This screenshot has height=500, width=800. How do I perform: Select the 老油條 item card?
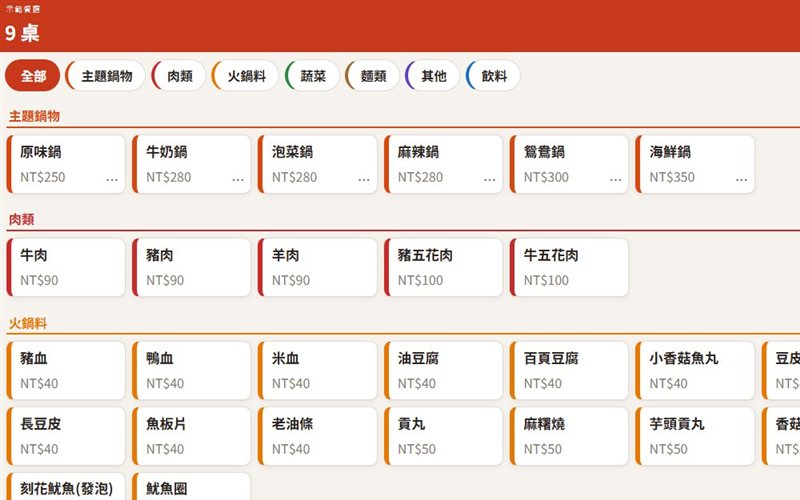click(x=317, y=436)
